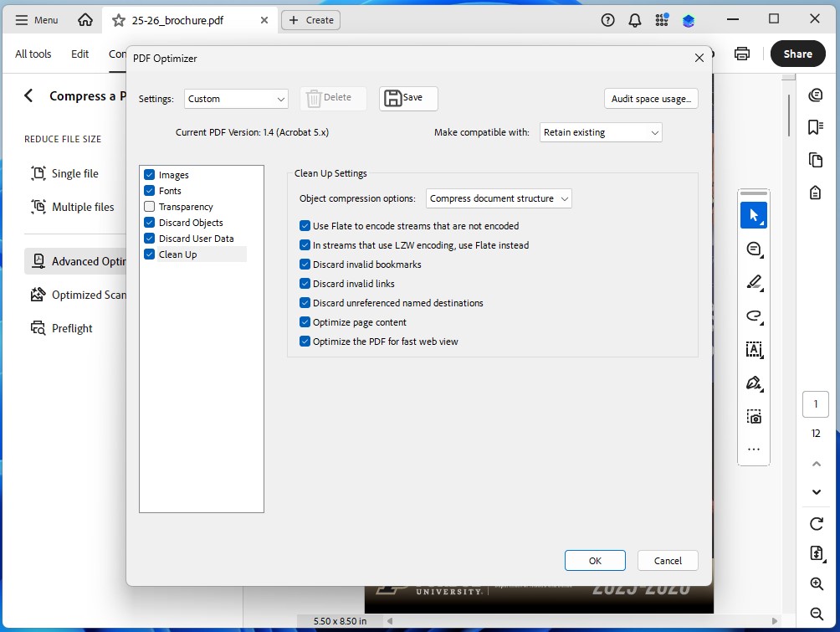Select the Selection arrow tool

coord(753,215)
